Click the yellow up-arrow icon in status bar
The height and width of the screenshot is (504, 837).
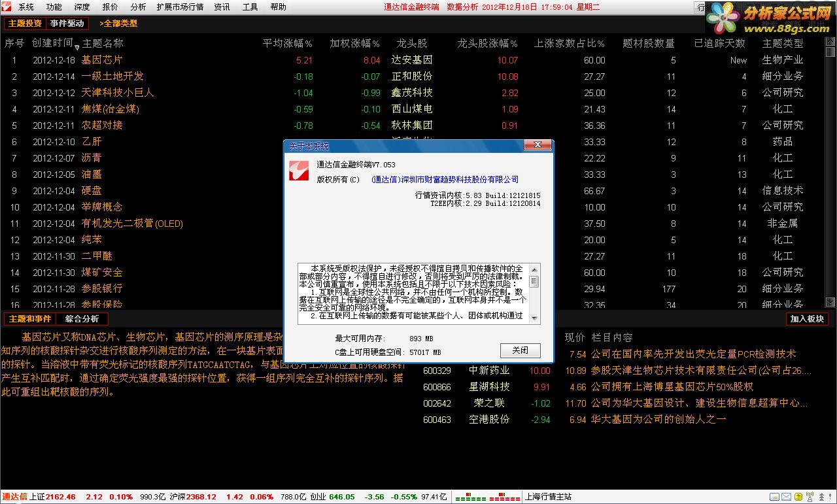(798, 497)
